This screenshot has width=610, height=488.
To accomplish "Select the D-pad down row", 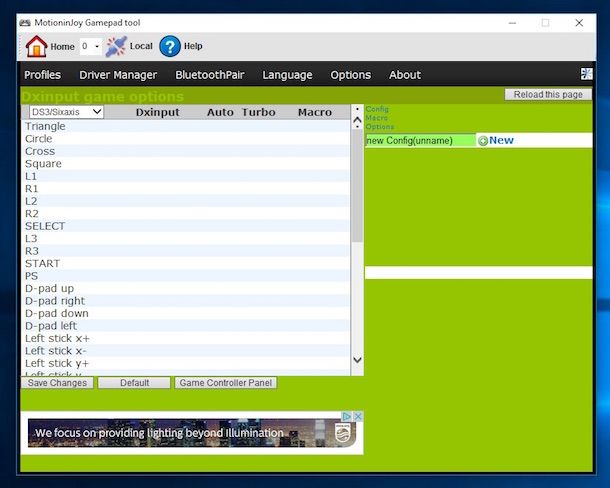I will [186, 313].
